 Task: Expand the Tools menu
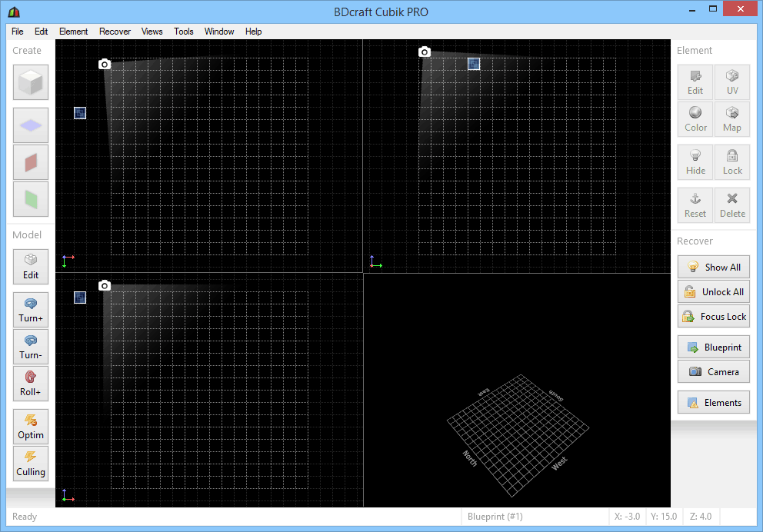[184, 32]
